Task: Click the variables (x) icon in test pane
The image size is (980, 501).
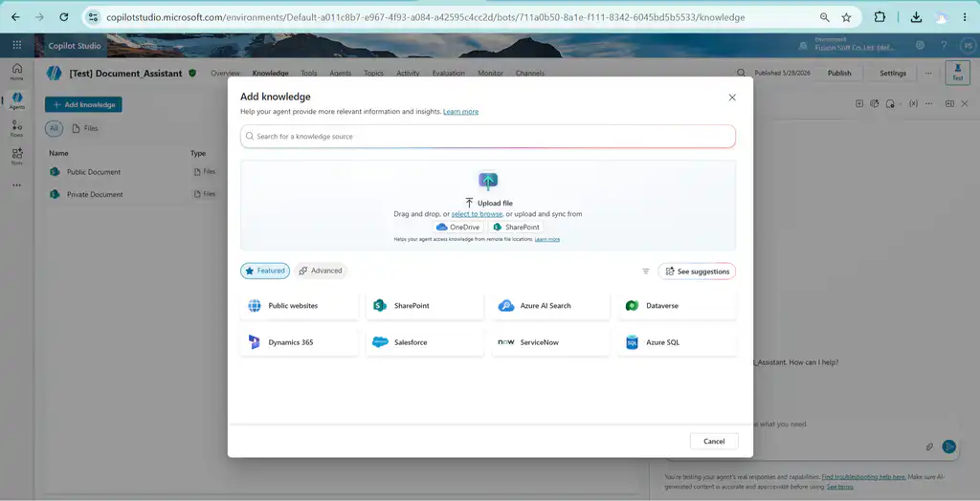Action: (x=913, y=103)
